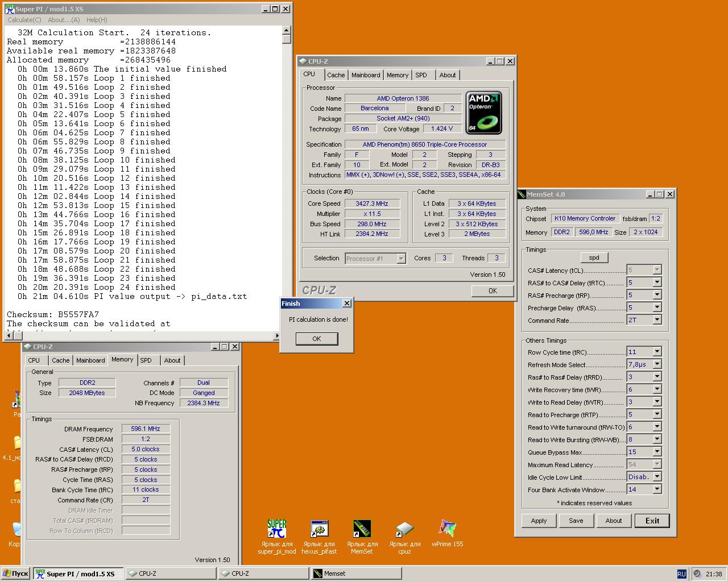
Task: Open the Refresh Mode Select dropdown
Action: pos(657,364)
